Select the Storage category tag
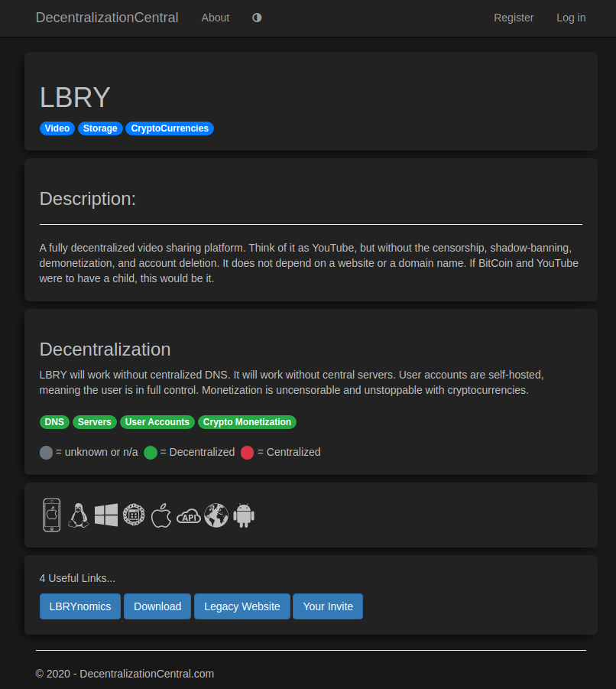The image size is (616, 689). click(x=100, y=128)
